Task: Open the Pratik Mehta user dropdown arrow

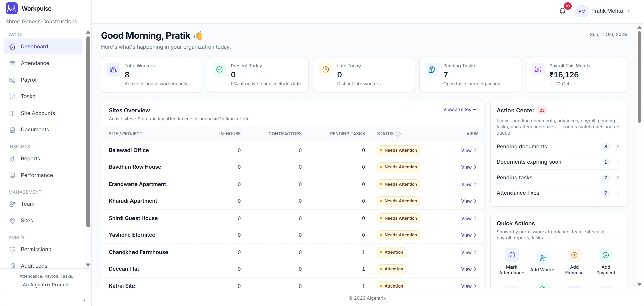Action: coord(628,11)
